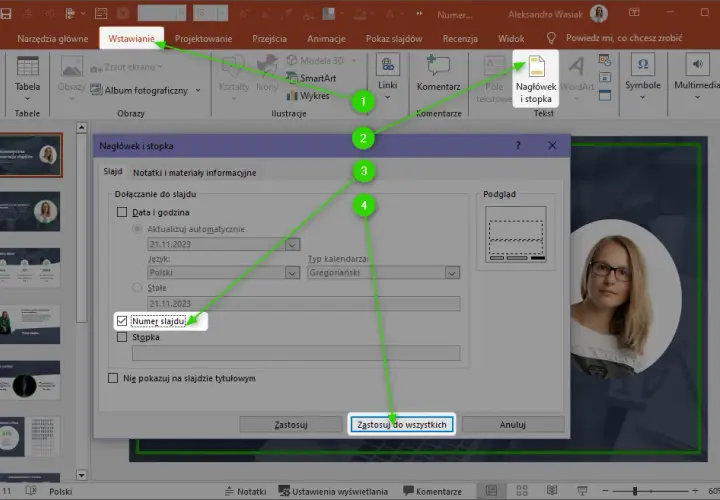Switch to Notatki i materiały informacyjne tab
Viewport: 720px width, 500px height.
(x=195, y=173)
